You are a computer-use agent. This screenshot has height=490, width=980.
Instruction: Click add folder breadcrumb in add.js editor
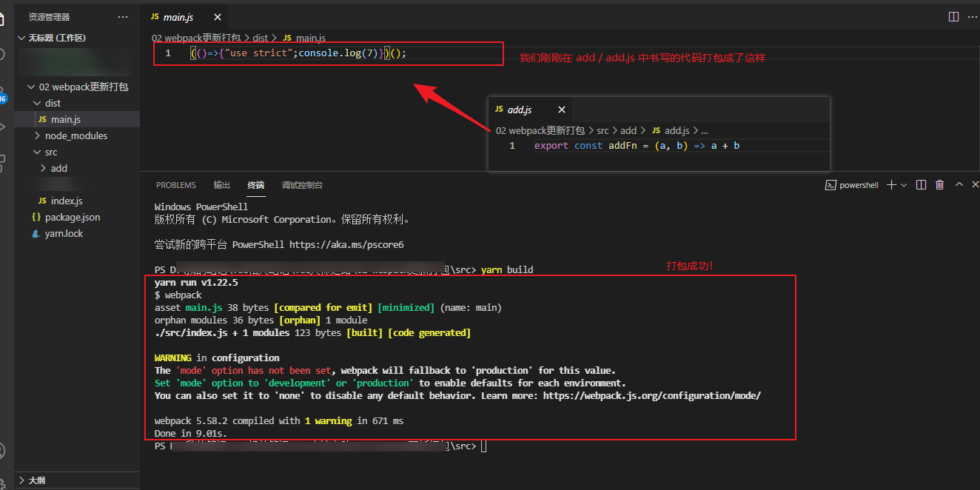(628, 130)
